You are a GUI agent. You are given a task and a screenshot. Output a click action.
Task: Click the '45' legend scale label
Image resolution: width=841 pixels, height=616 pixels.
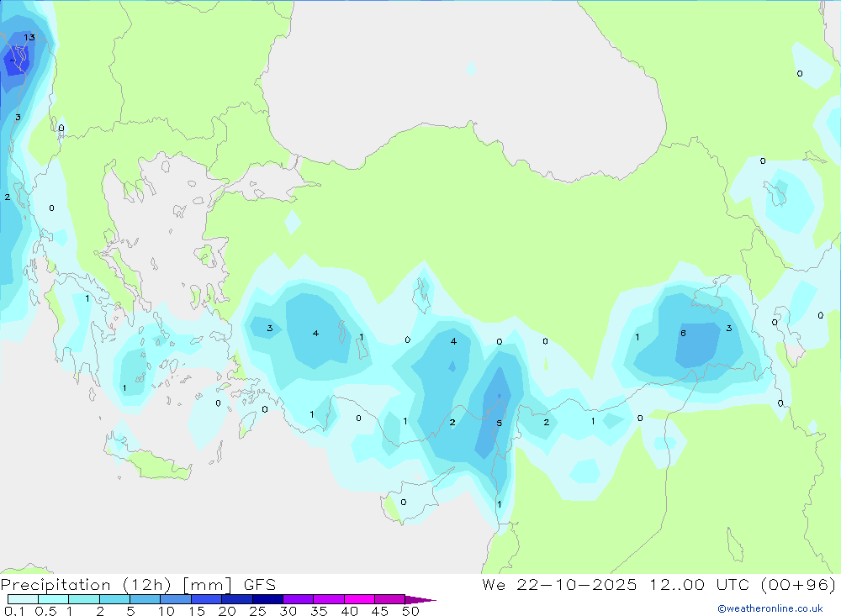click(380, 611)
